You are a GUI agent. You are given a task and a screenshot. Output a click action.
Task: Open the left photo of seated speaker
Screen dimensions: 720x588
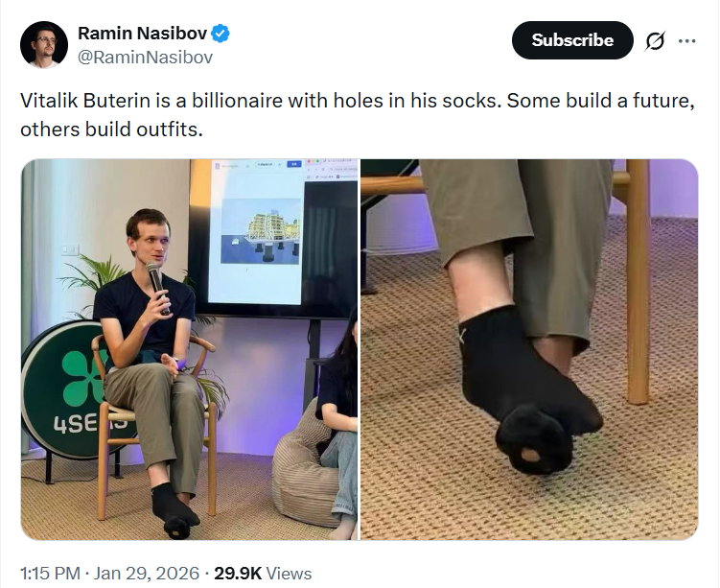pos(189,349)
